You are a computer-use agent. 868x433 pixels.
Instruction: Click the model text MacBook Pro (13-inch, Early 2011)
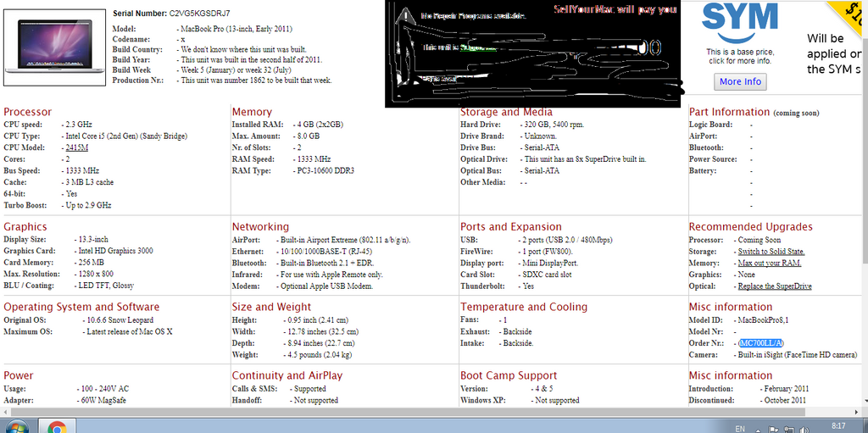(237, 29)
